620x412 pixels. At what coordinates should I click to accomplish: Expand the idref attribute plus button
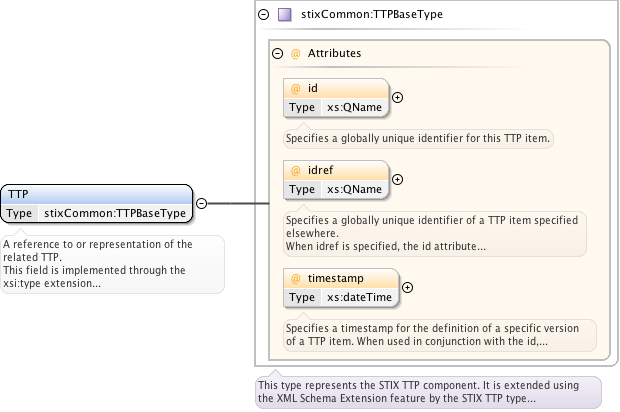click(x=397, y=180)
